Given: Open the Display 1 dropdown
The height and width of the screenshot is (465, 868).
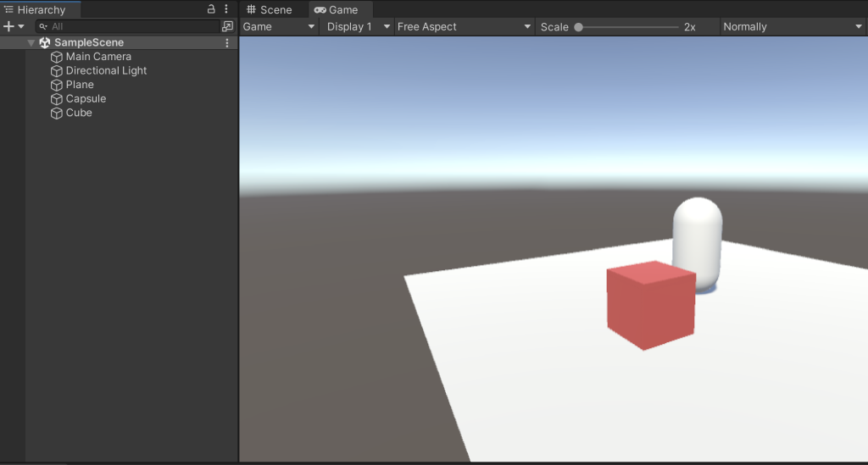Looking at the screenshot, I should [x=359, y=26].
